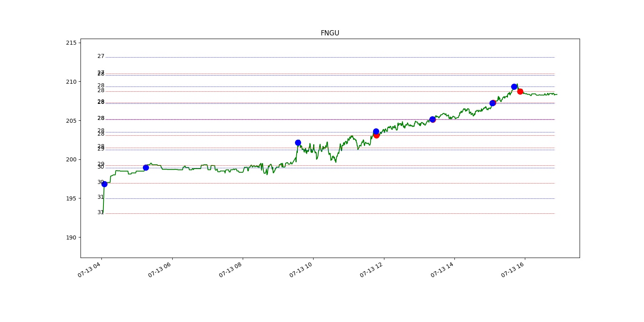Click the 195 y-axis tick label
The width and height of the screenshot is (644, 322).
(71, 198)
